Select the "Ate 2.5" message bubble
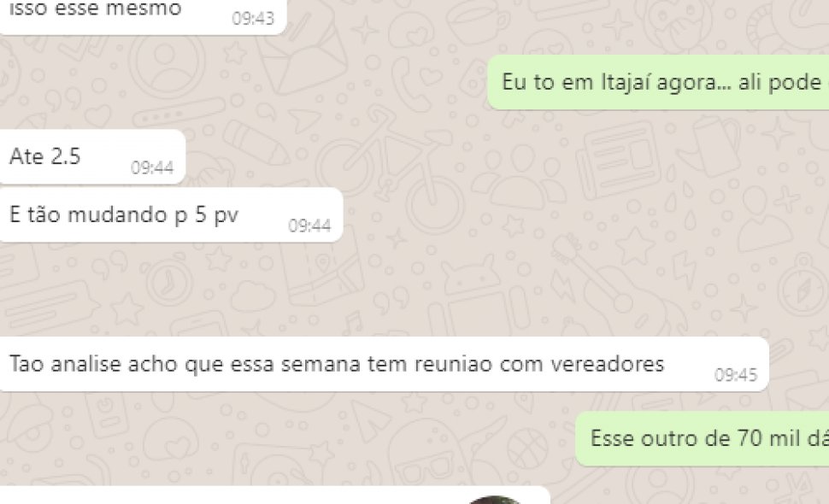This screenshot has width=829, height=504. tap(92, 157)
